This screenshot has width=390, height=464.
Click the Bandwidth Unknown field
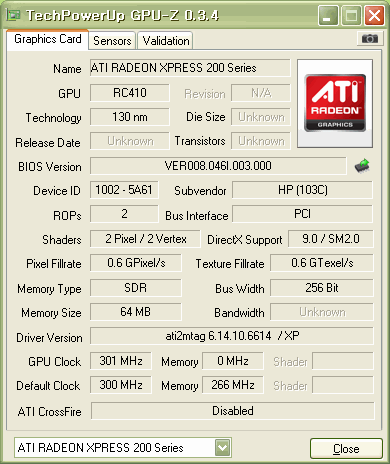tap(322, 312)
